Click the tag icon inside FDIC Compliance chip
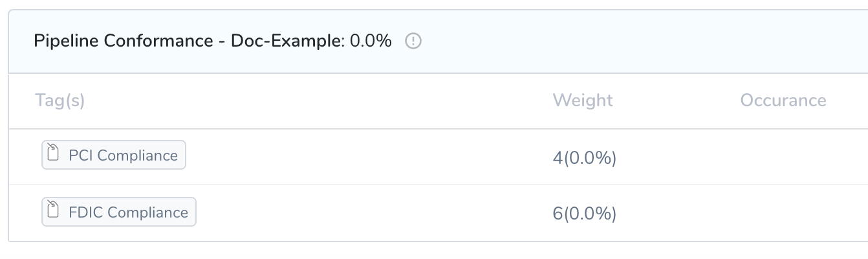868x259 pixels. pos(54,211)
